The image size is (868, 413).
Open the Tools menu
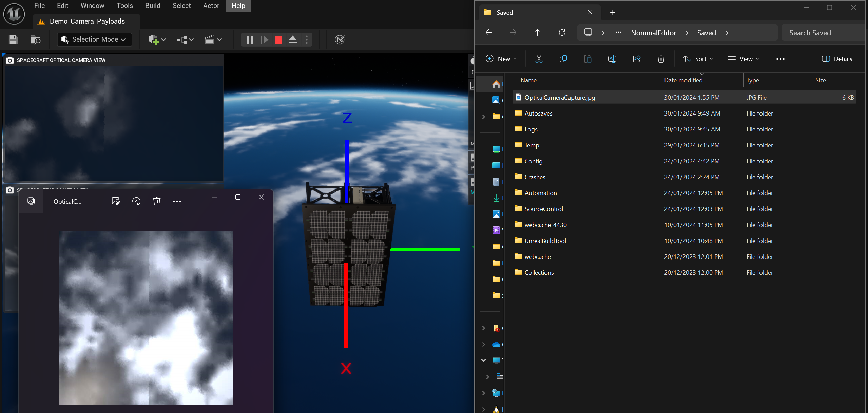click(x=124, y=6)
